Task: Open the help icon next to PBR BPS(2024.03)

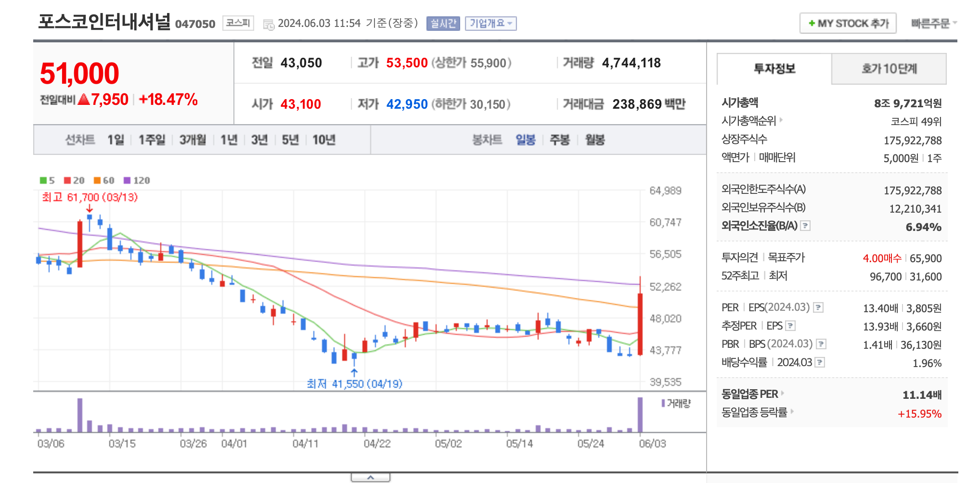Action: (x=822, y=344)
